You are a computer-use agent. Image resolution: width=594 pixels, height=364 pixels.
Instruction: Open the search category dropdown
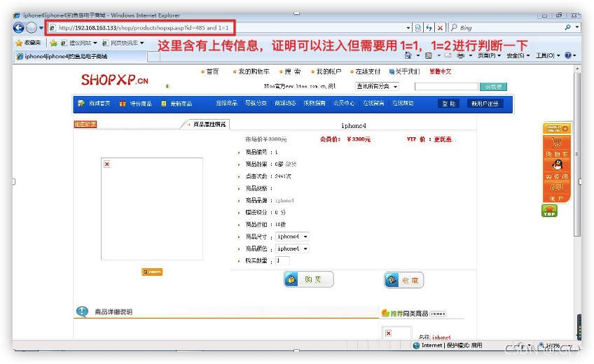pyautogui.click(x=377, y=87)
